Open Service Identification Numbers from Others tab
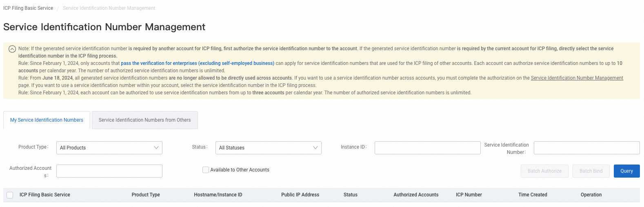This screenshot has height=207, width=644. click(x=144, y=120)
